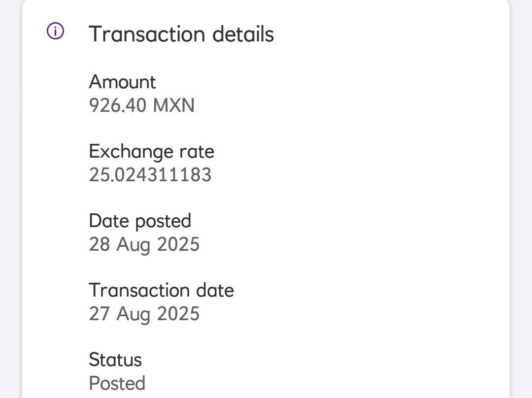Click the year 2025 in posted date
Screen dimensions: 532x398
(178, 244)
